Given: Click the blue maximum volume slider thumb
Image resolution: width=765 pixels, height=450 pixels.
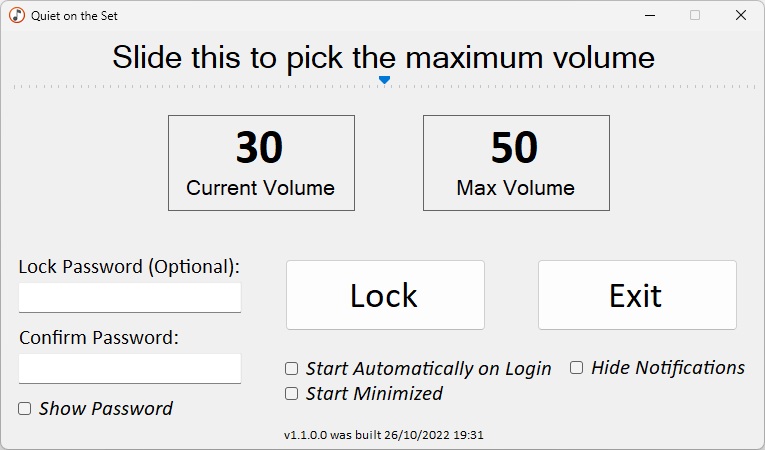Looking at the screenshot, I should [x=384, y=79].
